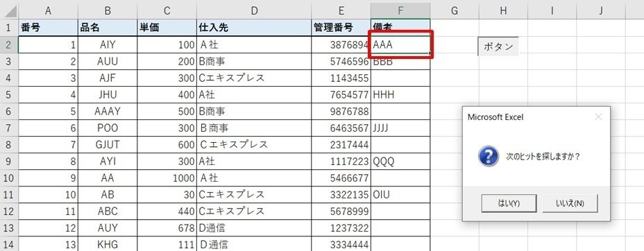Select management number 3322135

pos(341,195)
